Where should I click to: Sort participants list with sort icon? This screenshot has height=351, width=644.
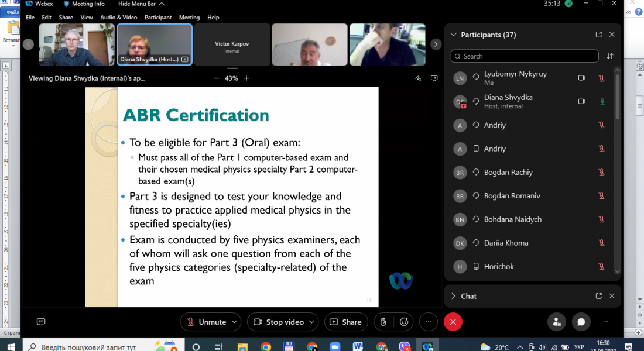[610, 56]
